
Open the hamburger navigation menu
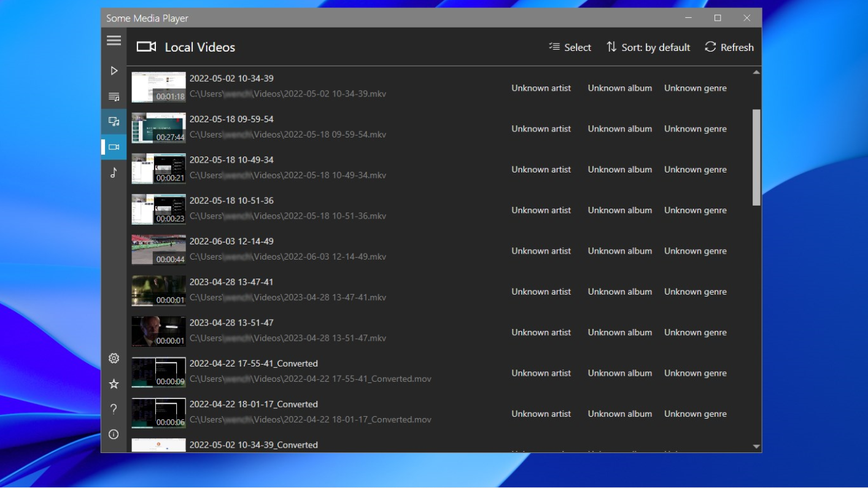(114, 41)
